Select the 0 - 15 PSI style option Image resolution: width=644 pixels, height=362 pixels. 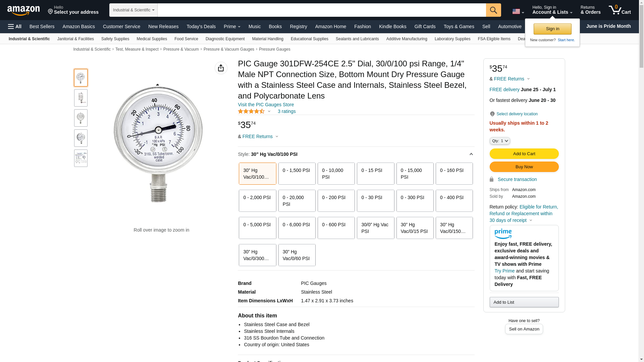point(375,174)
